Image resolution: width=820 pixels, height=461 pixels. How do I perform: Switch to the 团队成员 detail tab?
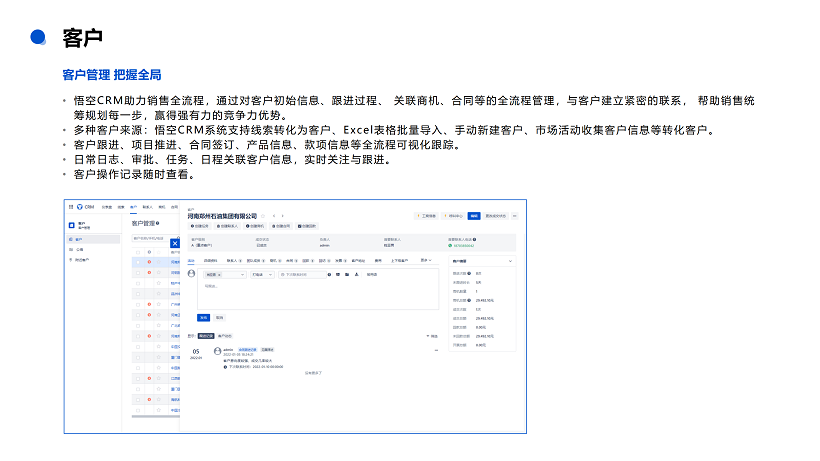(256, 260)
